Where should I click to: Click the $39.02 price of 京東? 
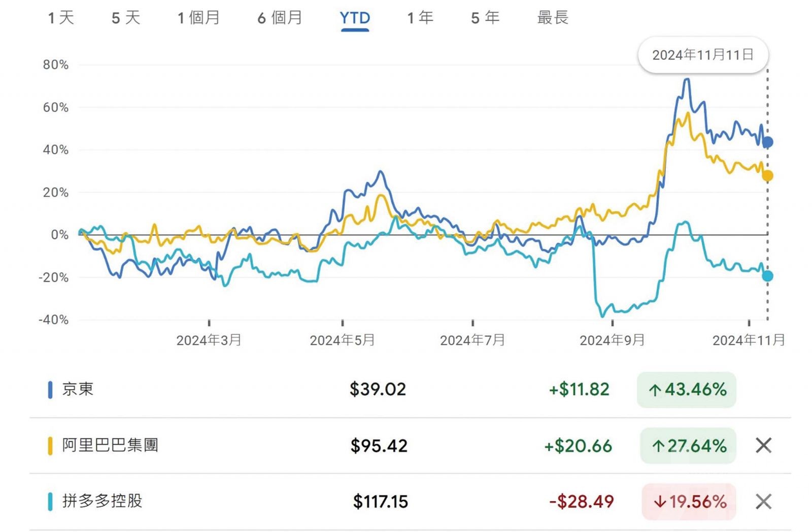click(378, 389)
